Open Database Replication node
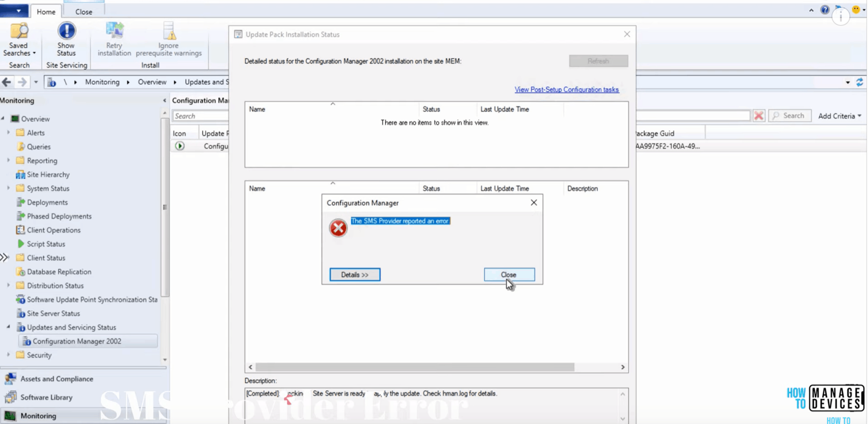Viewport: 868px width, 424px height. coord(59,272)
